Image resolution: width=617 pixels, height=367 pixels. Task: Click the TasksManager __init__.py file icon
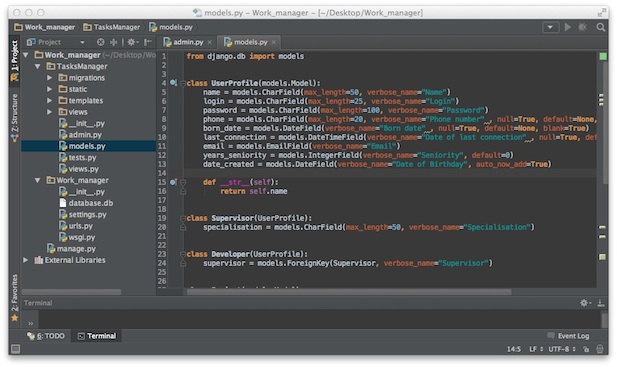pos(63,124)
